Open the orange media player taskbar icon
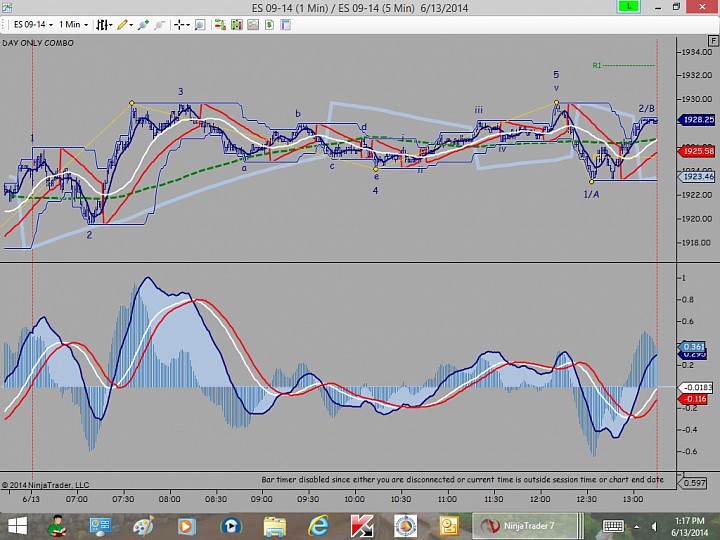Viewport: 720px width, 540px height. [x=186, y=526]
